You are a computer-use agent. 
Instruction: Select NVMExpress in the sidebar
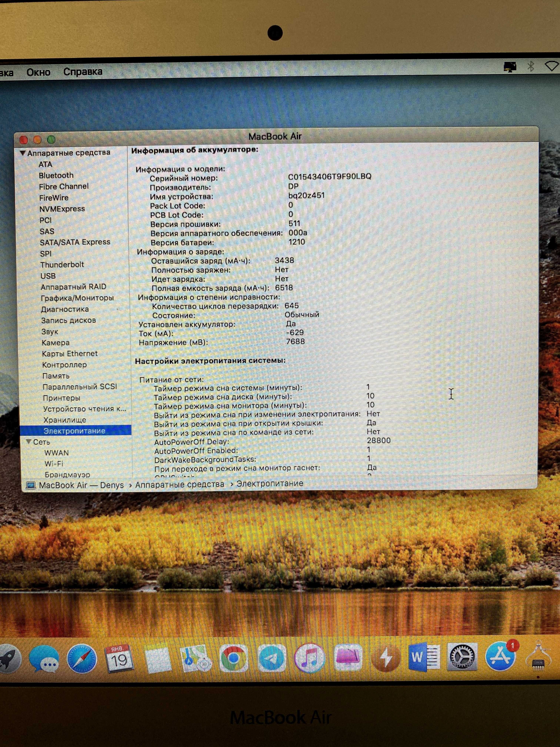(x=62, y=209)
